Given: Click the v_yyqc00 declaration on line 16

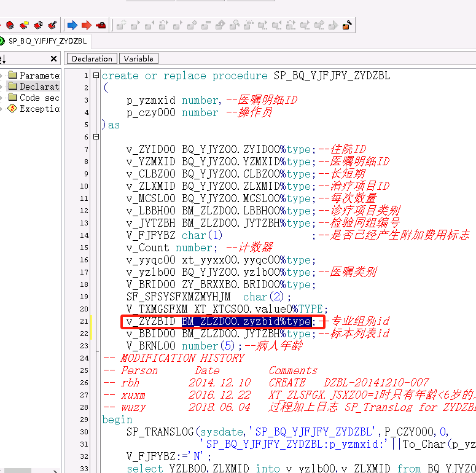Looking at the screenshot, I should coord(221,260).
